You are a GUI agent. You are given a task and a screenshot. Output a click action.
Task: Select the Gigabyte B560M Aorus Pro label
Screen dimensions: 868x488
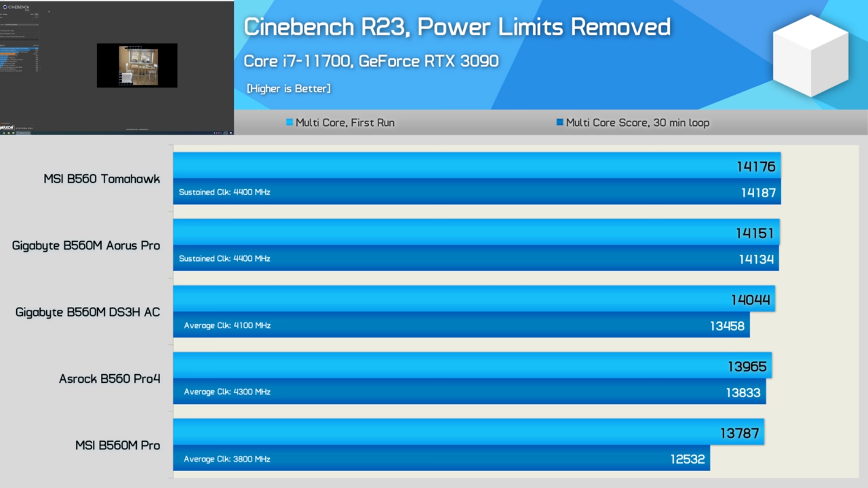pyautogui.click(x=86, y=246)
